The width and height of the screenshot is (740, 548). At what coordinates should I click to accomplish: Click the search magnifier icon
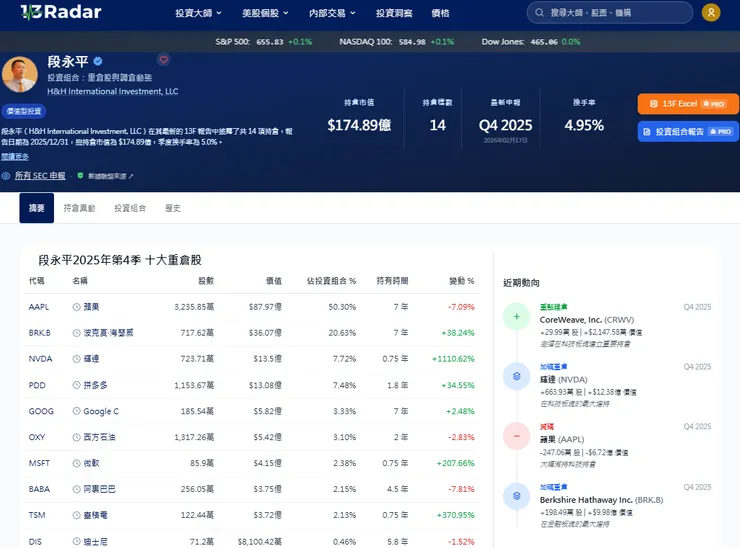pyautogui.click(x=539, y=13)
